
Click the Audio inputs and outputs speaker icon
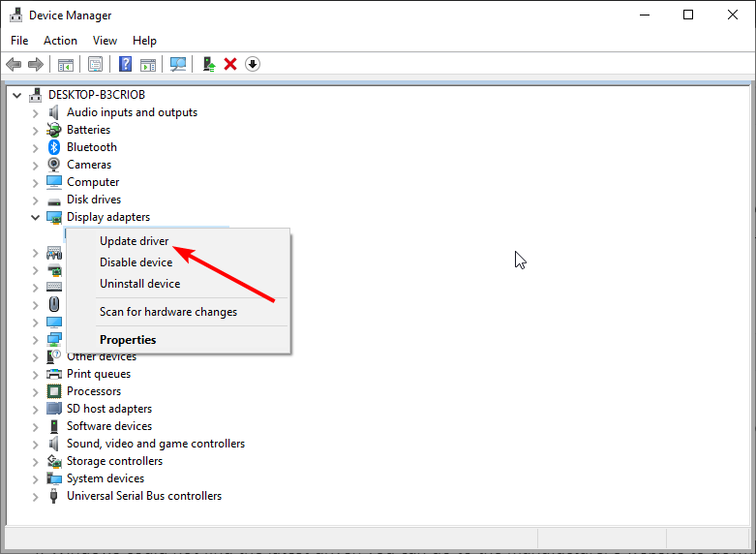coord(54,112)
